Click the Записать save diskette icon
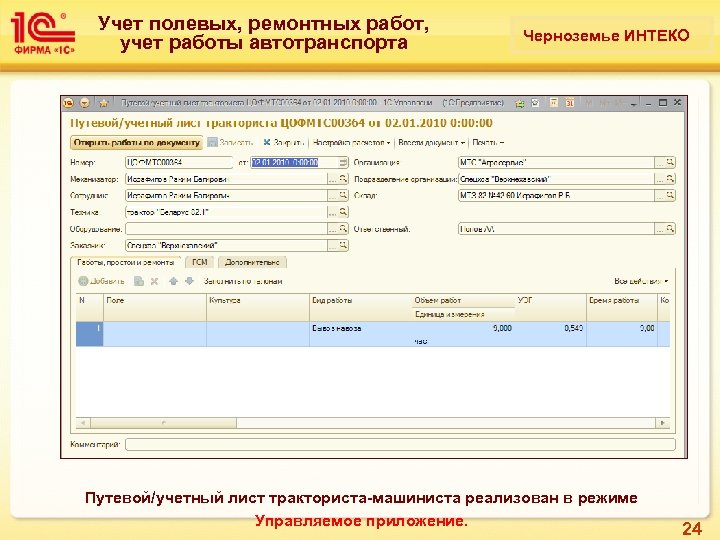This screenshot has height=540, width=720. click(212, 143)
